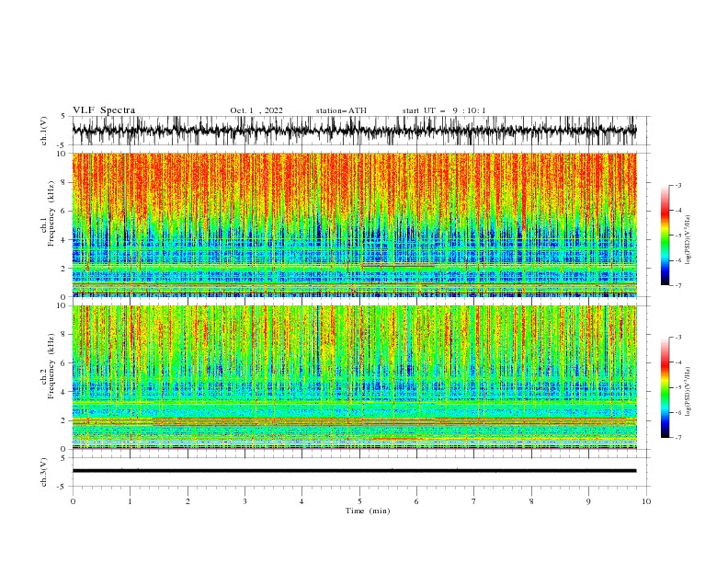This screenshot has width=728, height=563.
Task: Click the "station=ATH" header label
Action: pyautogui.click(x=341, y=110)
